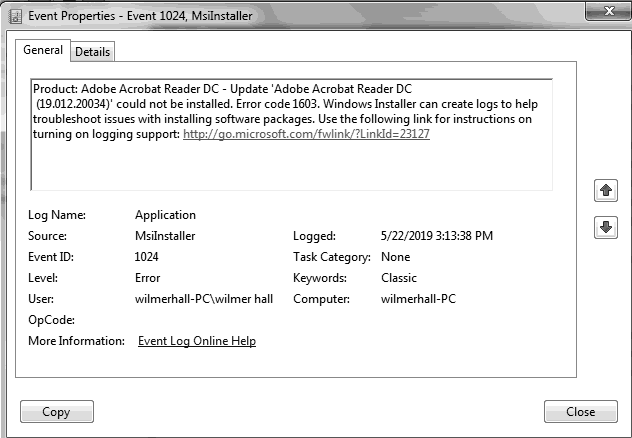Screen dimensions: 632x438
Task: Click the 'Keywords:' label
Action: (x=320, y=278)
